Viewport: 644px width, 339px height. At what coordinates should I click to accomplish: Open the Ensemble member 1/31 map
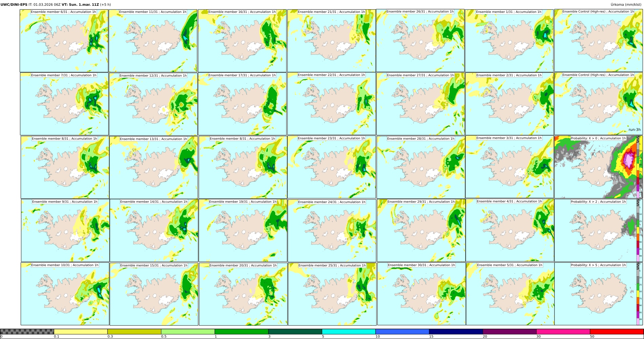509,40
